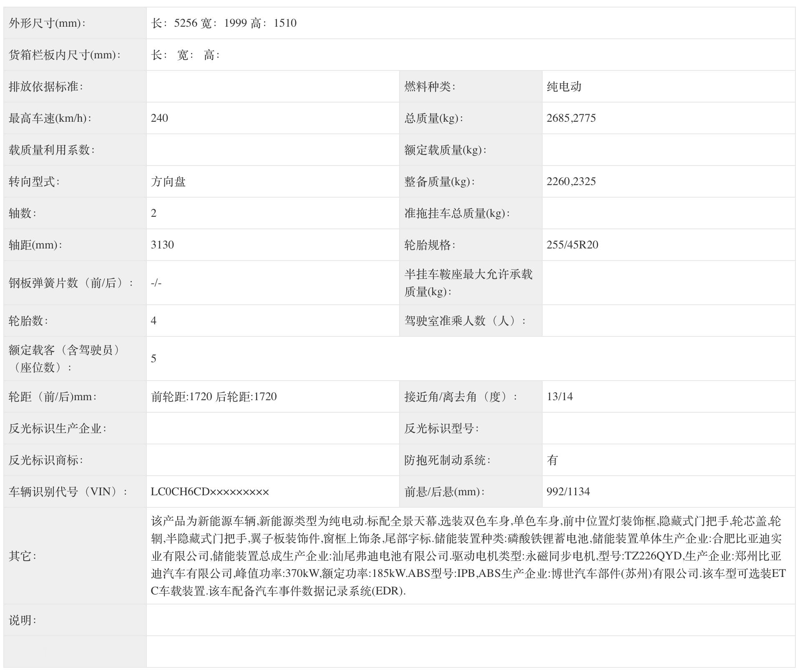The image size is (800, 672).
Task: Click the 轴数 label
Action: (23, 213)
